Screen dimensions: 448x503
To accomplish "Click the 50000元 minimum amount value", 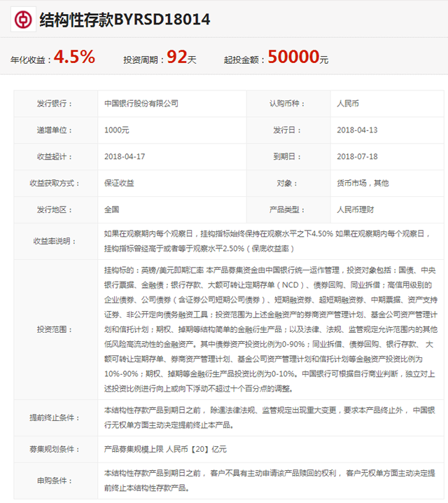I will coord(298,57).
